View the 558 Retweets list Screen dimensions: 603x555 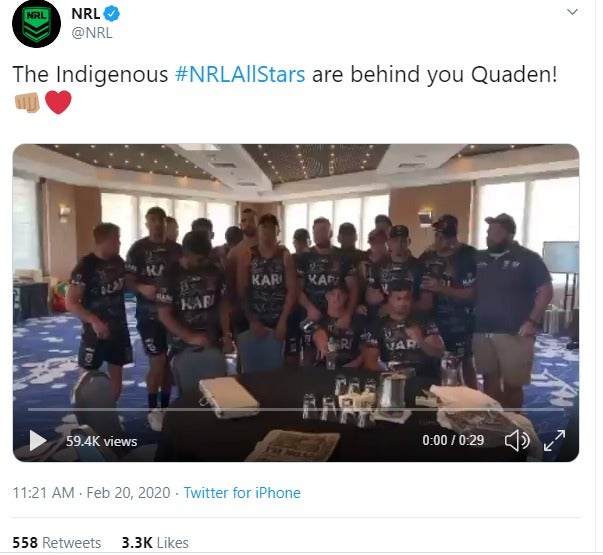click(57, 543)
